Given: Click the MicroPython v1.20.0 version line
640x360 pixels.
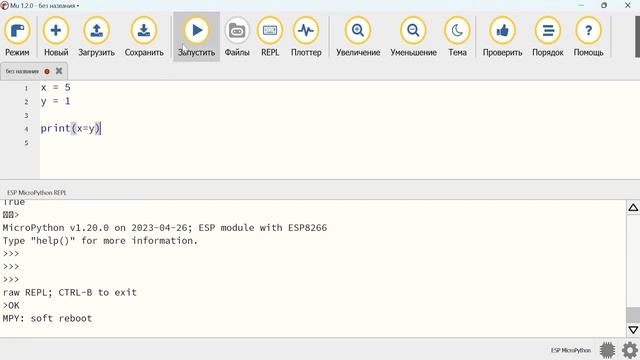Looking at the screenshot, I should 165,227.
